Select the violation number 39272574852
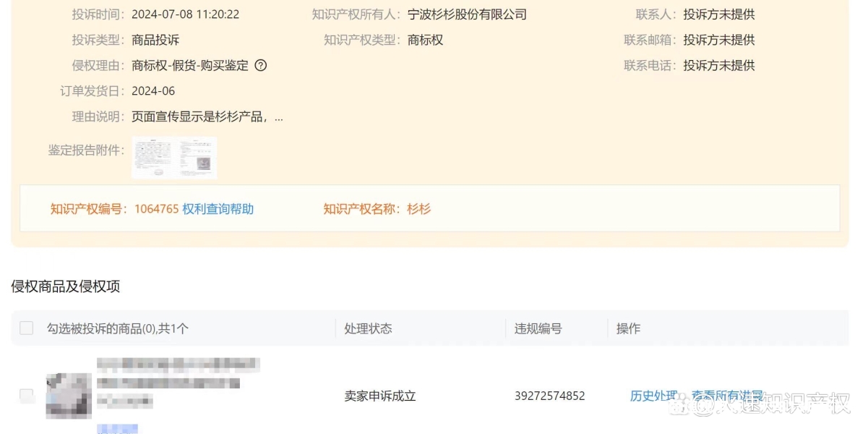 [x=550, y=396]
